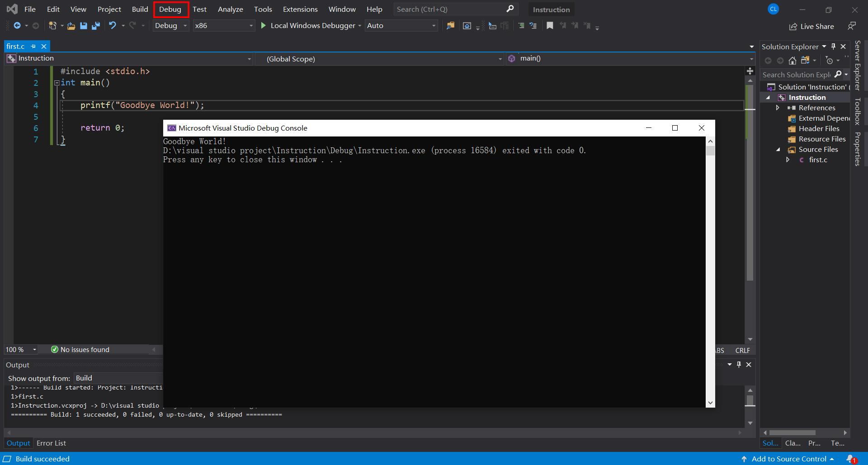Open the File menu
The image size is (868, 465).
(30, 9)
